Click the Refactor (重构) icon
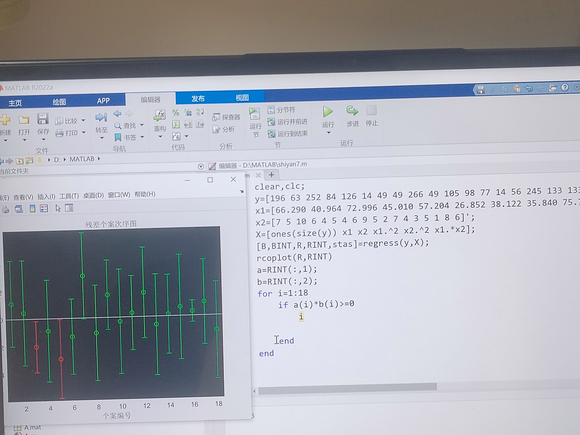This screenshot has width=580, height=435. click(x=159, y=115)
